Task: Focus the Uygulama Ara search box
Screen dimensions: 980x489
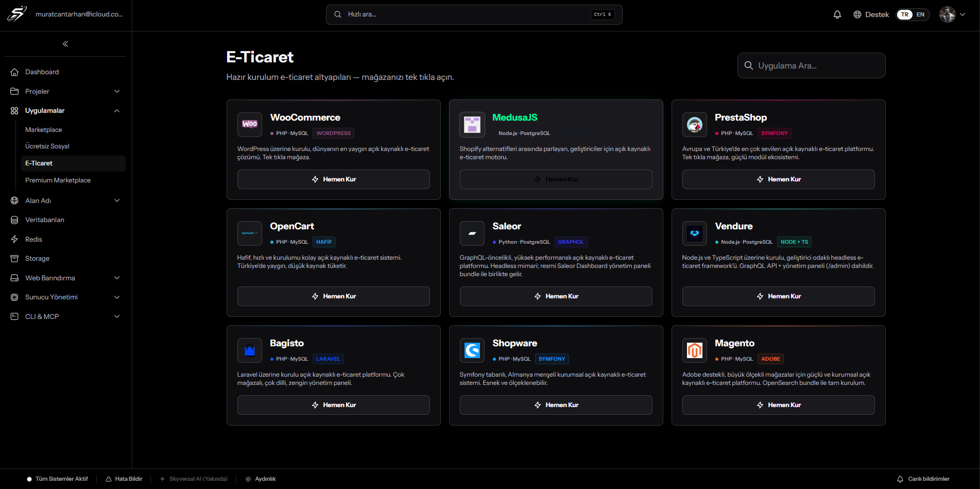Action: (812, 65)
